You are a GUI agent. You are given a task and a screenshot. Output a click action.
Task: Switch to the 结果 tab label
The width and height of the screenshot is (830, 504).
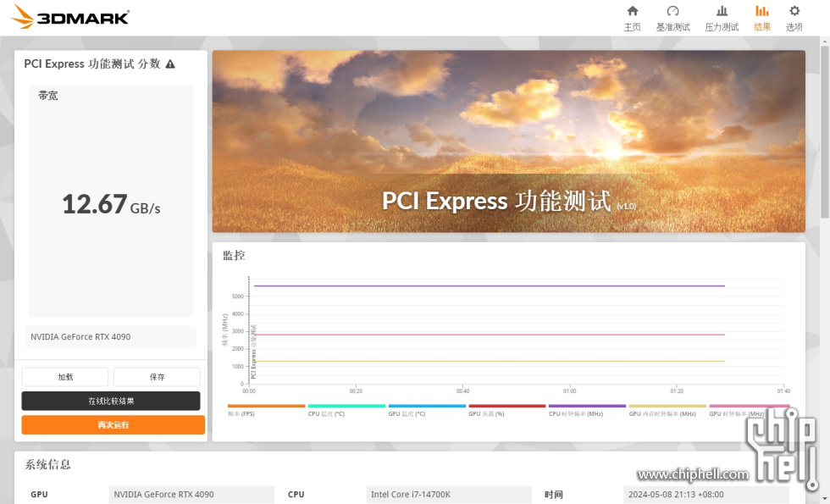(762, 27)
